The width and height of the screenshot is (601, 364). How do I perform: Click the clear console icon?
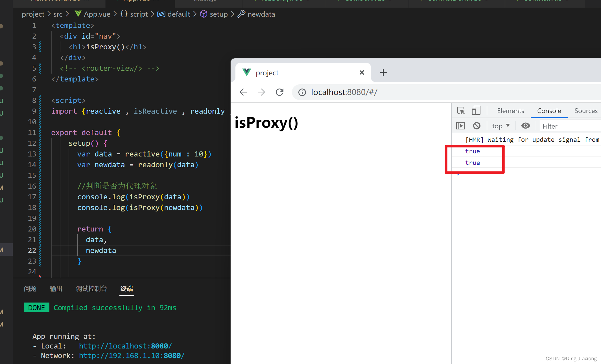477,126
